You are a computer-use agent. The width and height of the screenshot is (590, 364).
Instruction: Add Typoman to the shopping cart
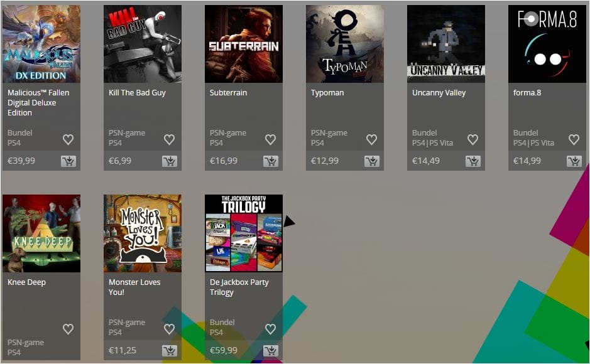click(x=372, y=161)
